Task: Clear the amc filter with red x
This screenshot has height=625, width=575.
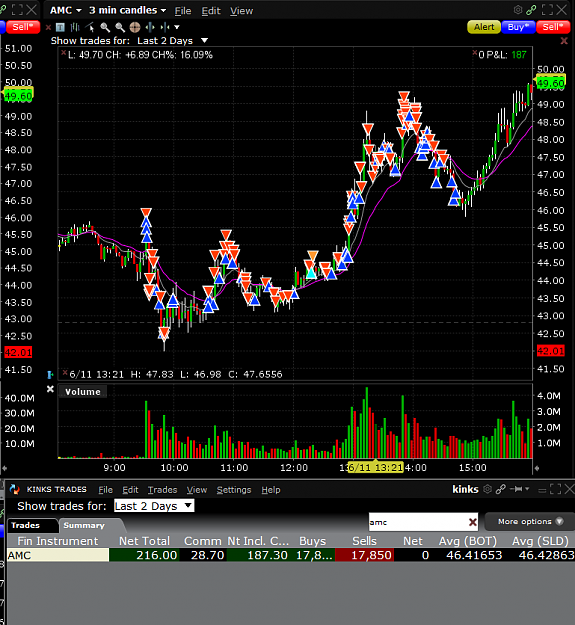Action: coord(473,522)
